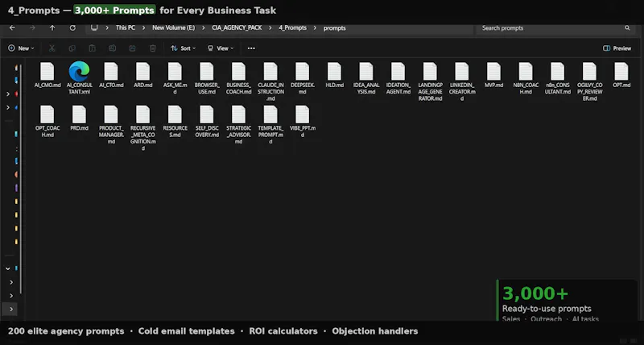Select the AI_CMO.md file

click(47, 75)
